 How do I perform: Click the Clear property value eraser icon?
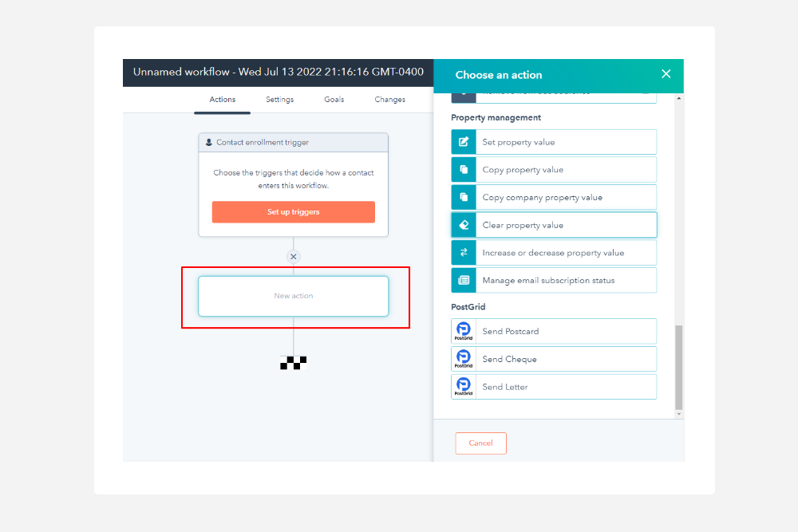click(x=464, y=225)
